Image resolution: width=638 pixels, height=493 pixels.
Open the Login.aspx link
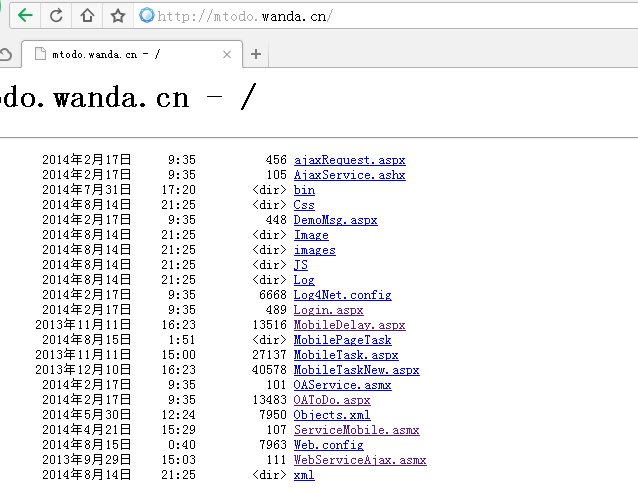tap(328, 310)
